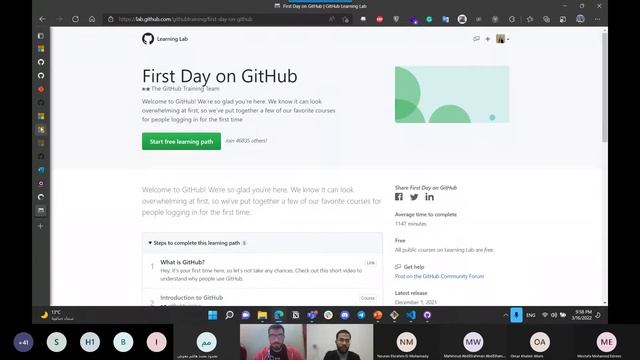Open the Favorites star in the browser toolbar

tap(529, 19)
